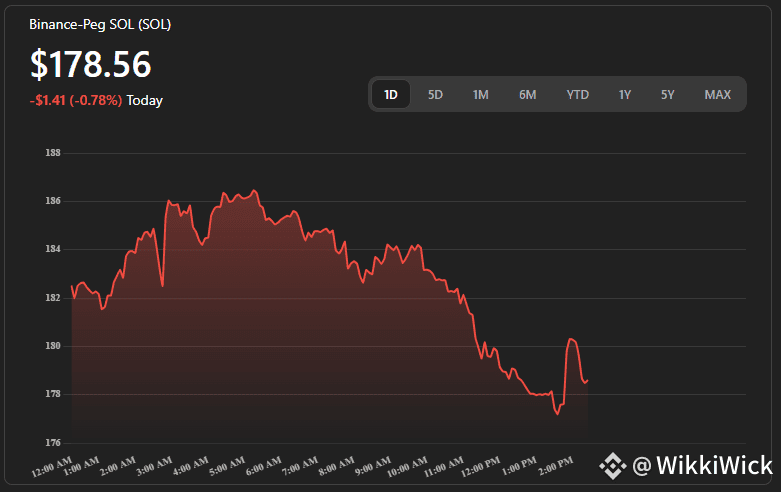Click the 180 y-axis label
The width and height of the screenshot is (781, 492).
tap(53, 346)
